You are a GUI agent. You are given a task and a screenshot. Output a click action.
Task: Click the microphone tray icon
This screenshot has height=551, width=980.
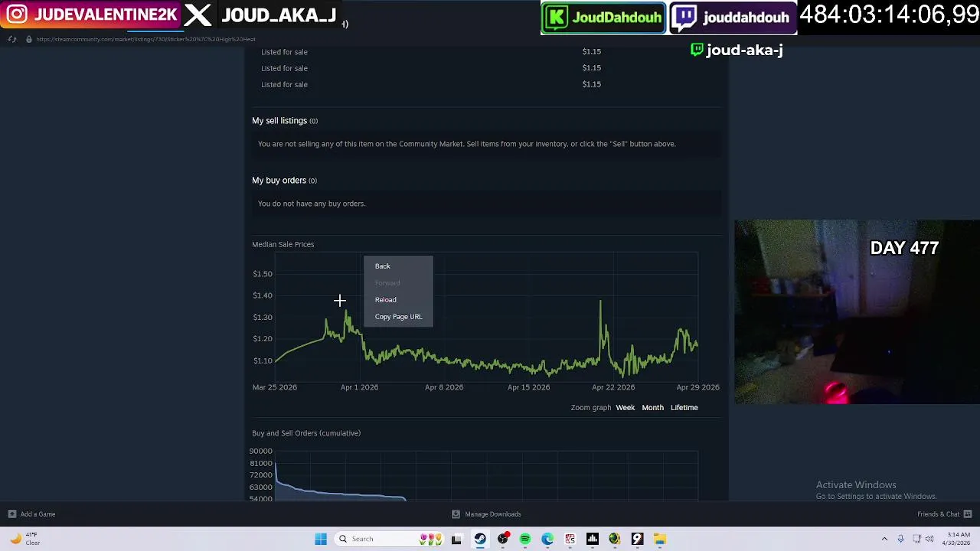(900, 539)
